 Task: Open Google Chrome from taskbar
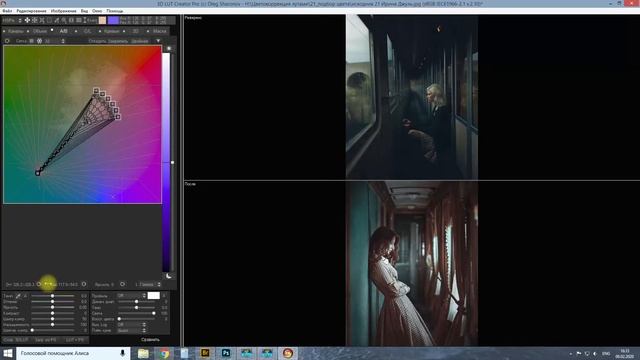pos(164,353)
